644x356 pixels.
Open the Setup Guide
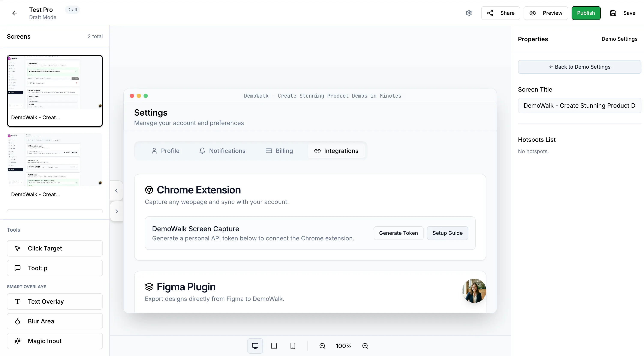click(448, 233)
